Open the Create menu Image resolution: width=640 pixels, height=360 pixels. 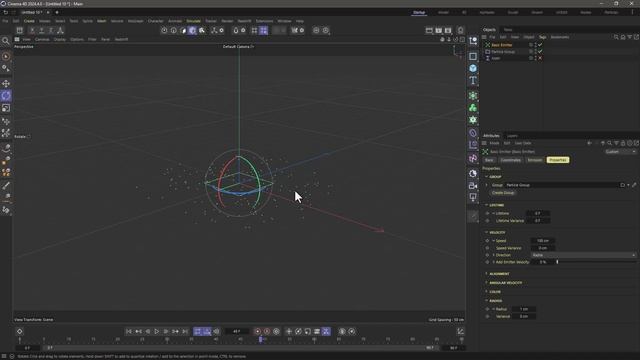click(x=29, y=21)
